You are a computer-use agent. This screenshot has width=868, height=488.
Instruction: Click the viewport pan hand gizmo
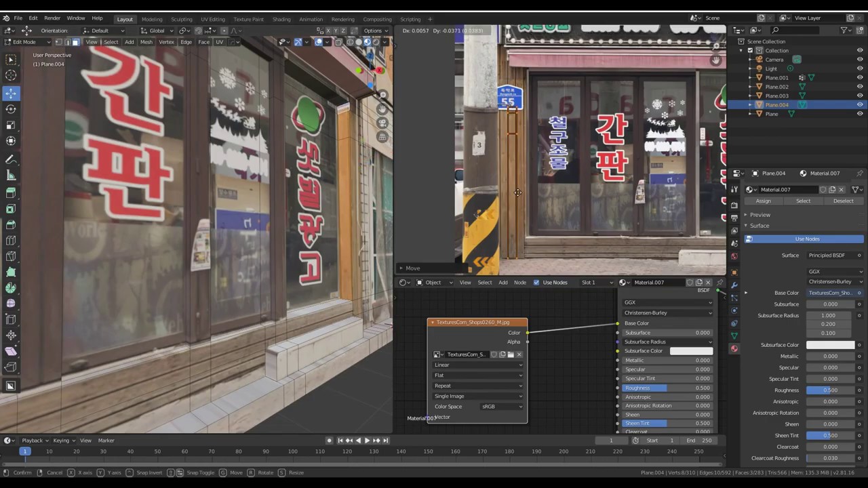coord(382,109)
